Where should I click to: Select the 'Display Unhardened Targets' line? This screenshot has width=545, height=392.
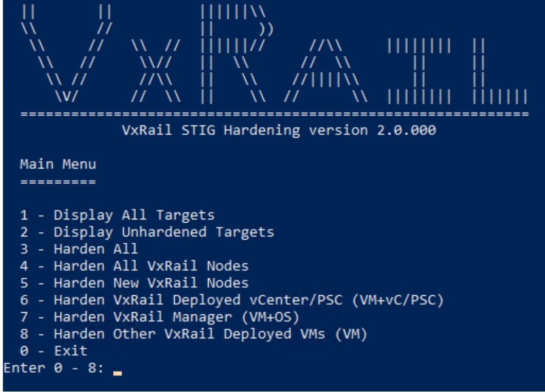[147, 232]
